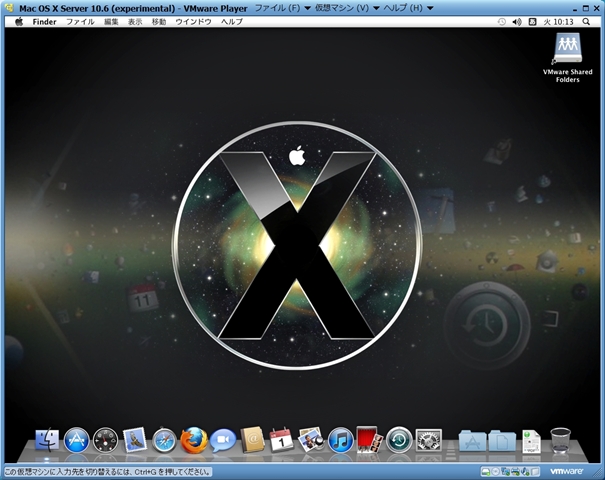Open VMware Player ファイル (F) dropdown menu
The width and height of the screenshot is (605, 480).
point(283,8)
